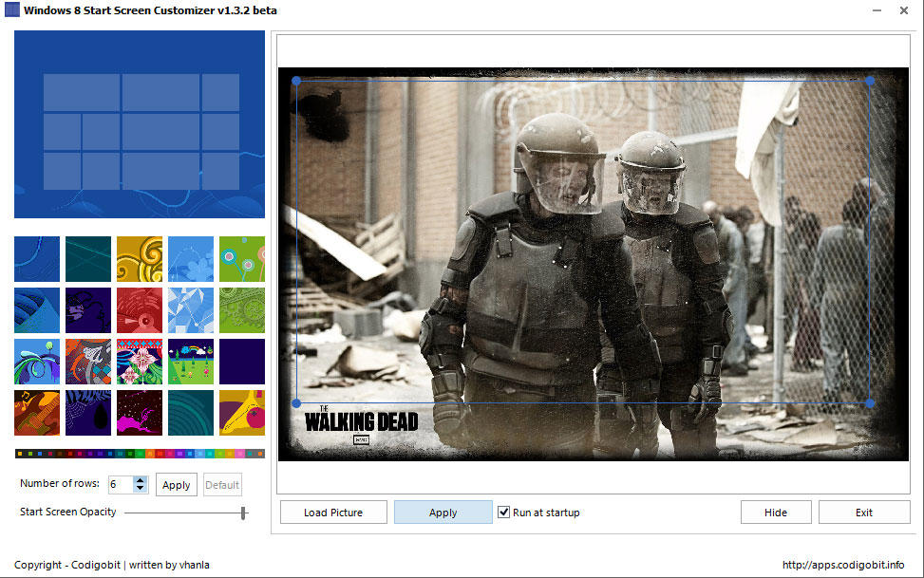This screenshot has height=578, width=924.
Task: Select the teal concentric arcs background
Action: [190, 413]
